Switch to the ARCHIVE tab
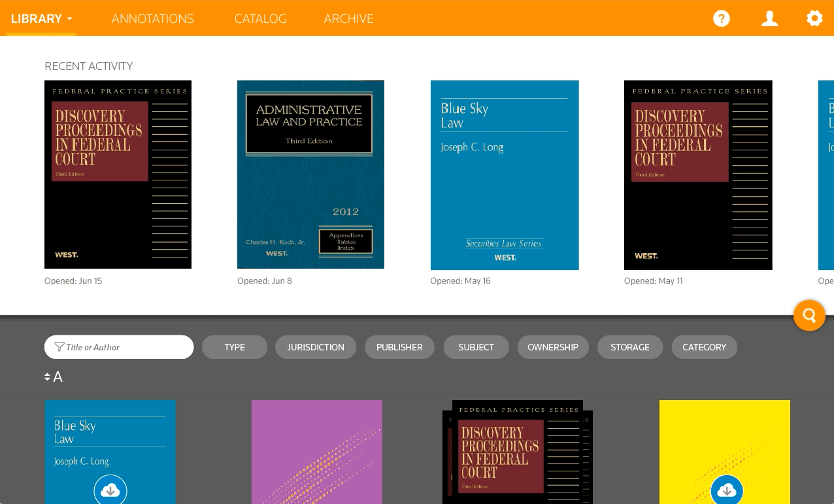The height and width of the screenshot is (504, 834). 349,19
